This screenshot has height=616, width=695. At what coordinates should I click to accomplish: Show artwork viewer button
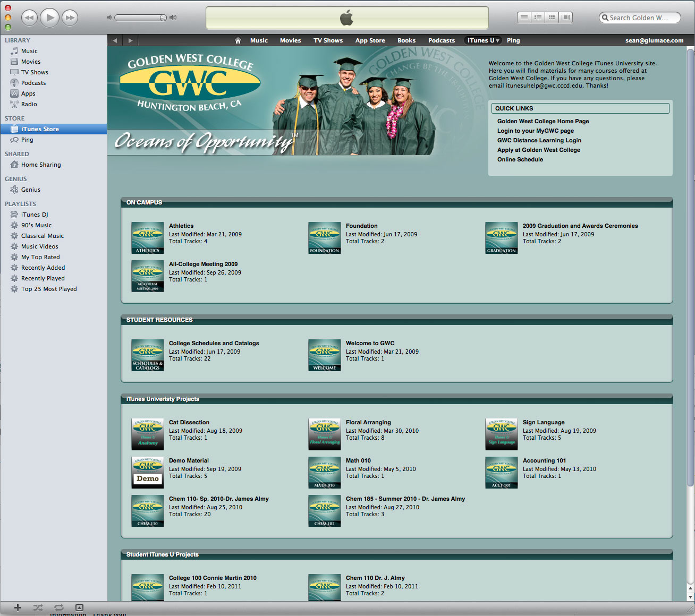tap(79, 608)
